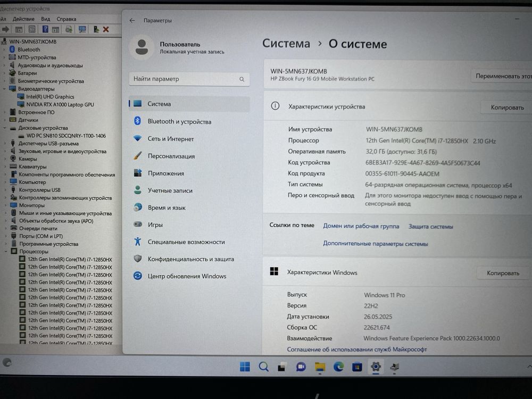Viewport: 532px width, 399px height.
Task: Click the red X uninstall device toolbar icon
Action: tap(106, 29)
